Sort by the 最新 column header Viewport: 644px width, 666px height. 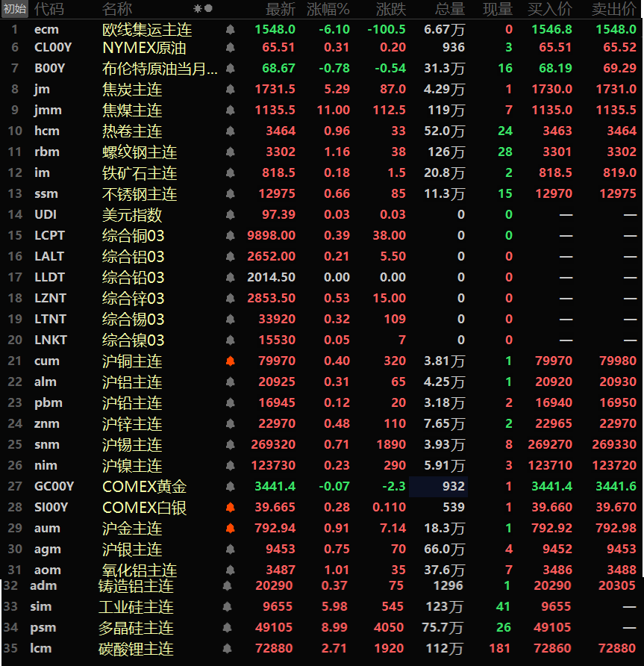pos(281,9)
